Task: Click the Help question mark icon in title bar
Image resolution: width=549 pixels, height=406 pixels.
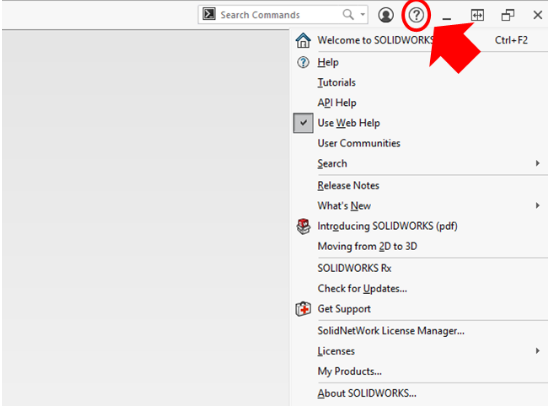Action: (416, 15)
